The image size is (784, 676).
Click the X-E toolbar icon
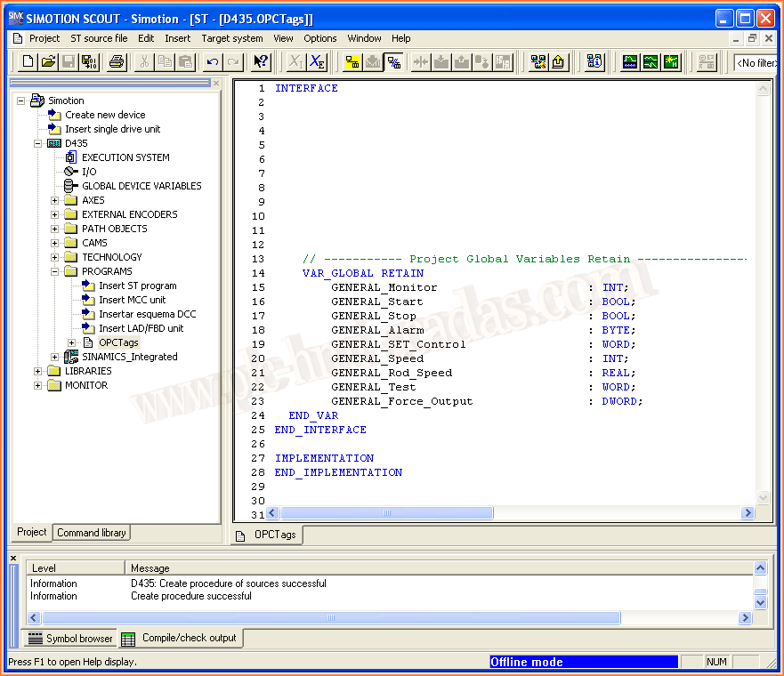(x=317, y=61)
